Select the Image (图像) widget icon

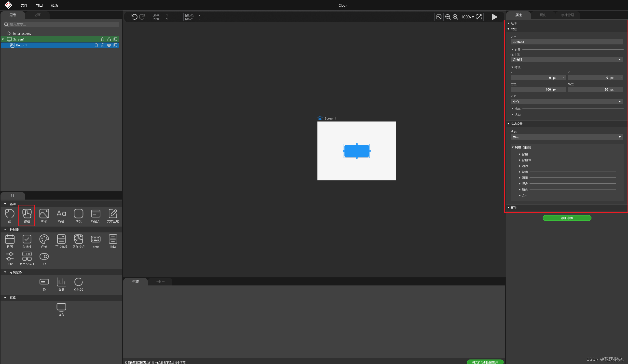(44, 214)
